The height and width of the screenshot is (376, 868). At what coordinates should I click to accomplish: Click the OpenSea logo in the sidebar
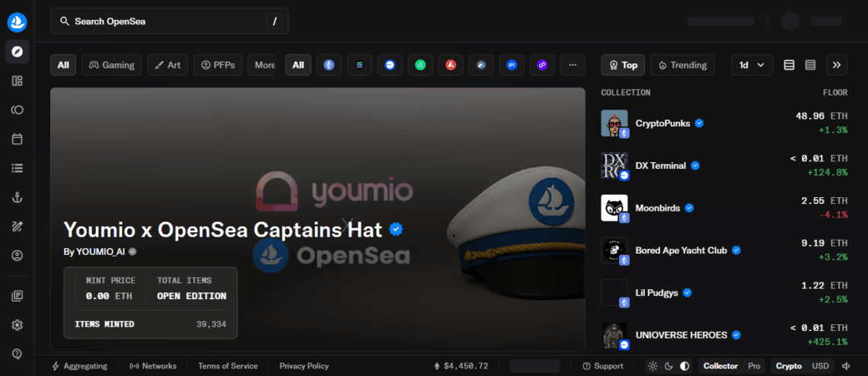coord(17,22)
